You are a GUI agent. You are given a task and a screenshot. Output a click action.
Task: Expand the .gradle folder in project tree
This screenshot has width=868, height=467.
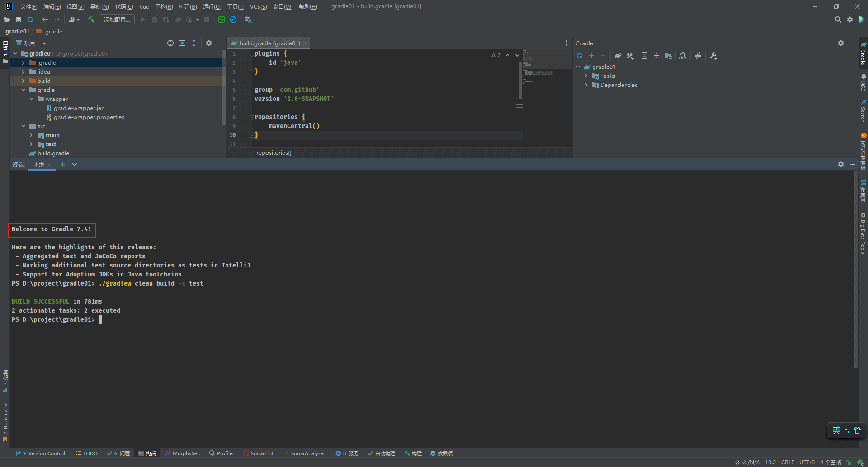23,63
